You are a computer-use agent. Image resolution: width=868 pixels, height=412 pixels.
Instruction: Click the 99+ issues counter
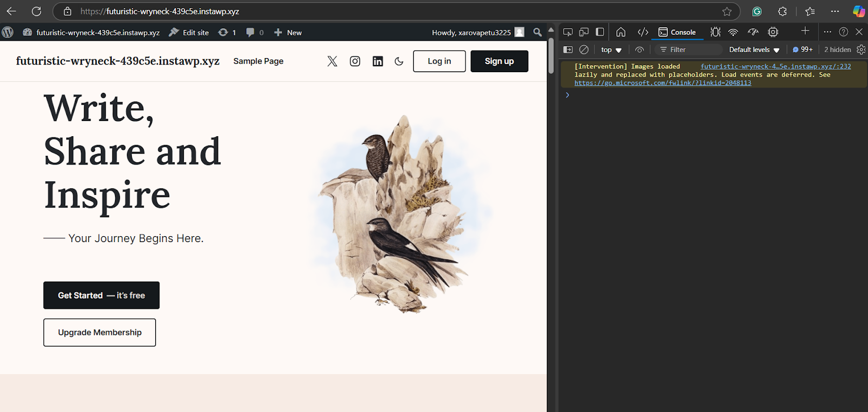(x=803, y=49)
